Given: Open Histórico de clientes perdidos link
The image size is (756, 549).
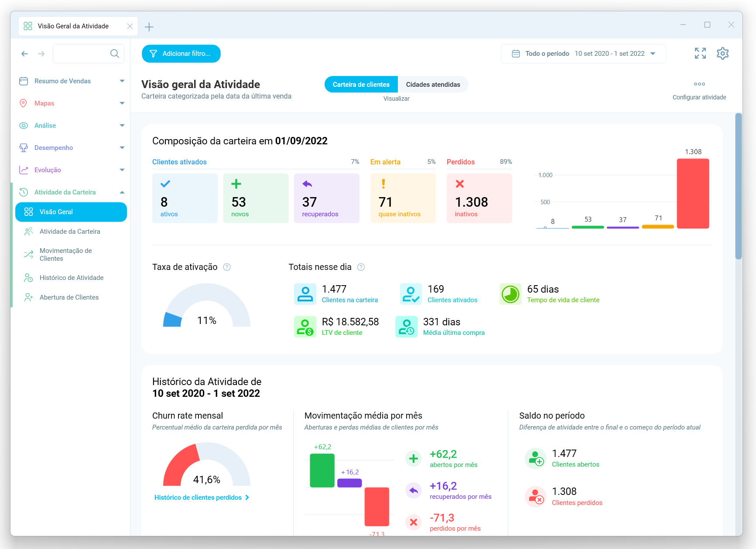Looking at the screenshot, I should point(198,497).
